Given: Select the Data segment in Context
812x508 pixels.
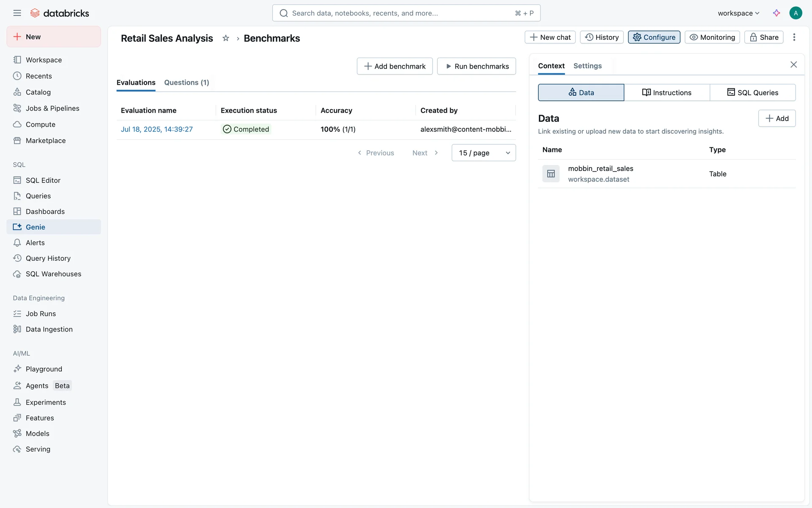Looking at the screenshot, I should pyautogui.click(x=581, y=92).
